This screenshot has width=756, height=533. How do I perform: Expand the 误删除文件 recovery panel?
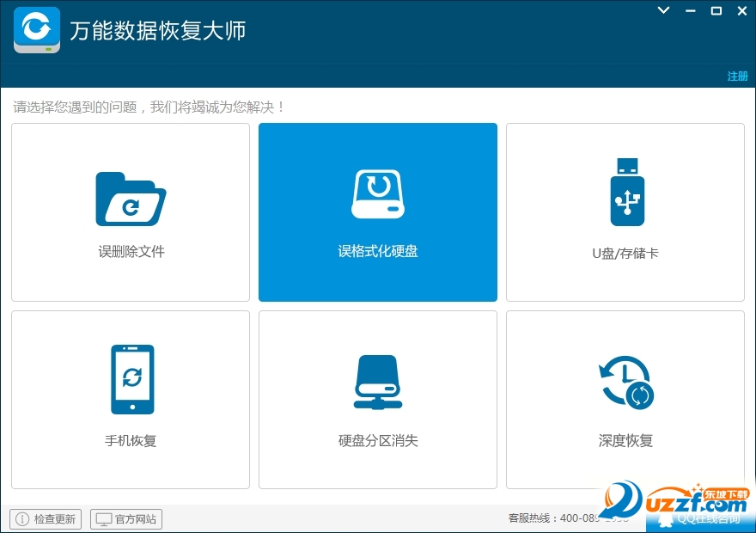[x=130, y=211]
